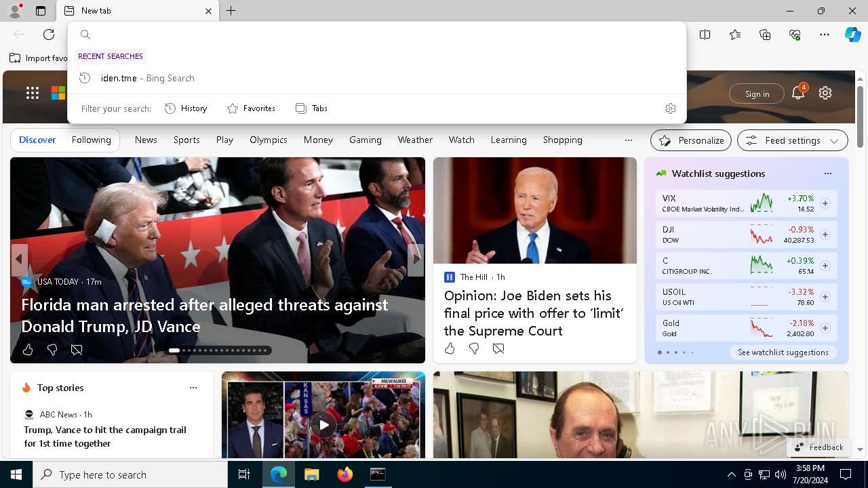
Task: Open the News category
Action: pos(146,140)
